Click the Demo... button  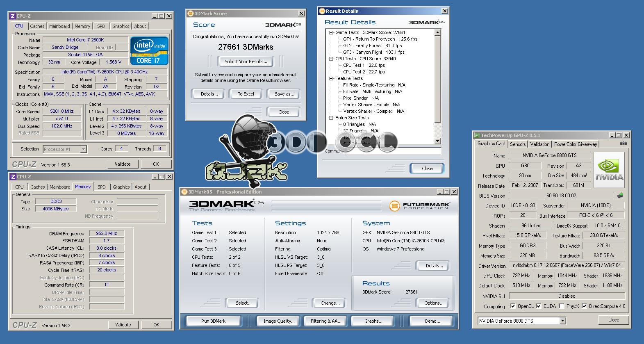tap(432, 321)
